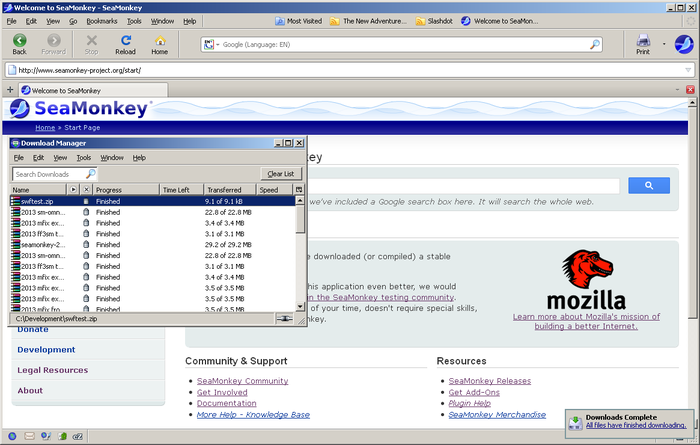Follow the All files have finished downloading link
Screen dimensions: 700x445
636,425
